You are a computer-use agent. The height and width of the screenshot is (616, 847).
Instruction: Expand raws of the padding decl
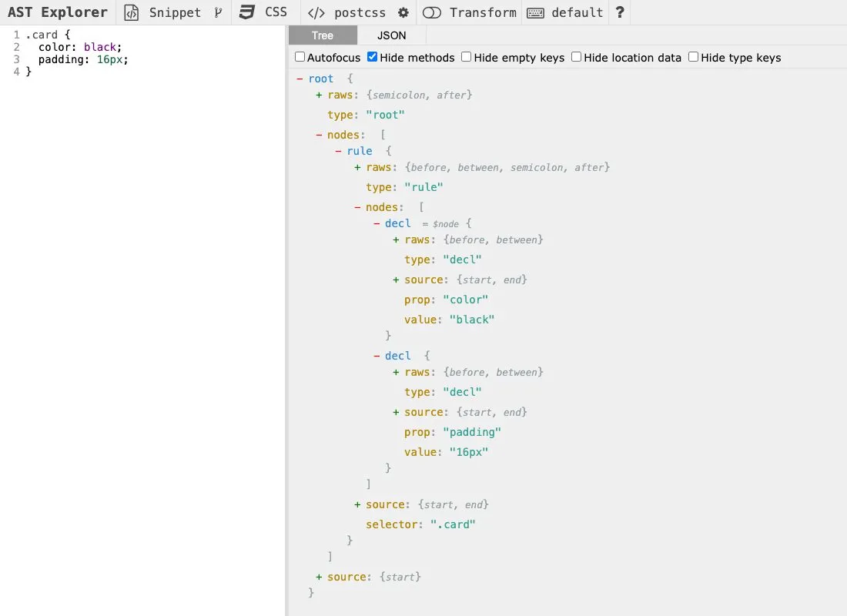tap(396, 373)
